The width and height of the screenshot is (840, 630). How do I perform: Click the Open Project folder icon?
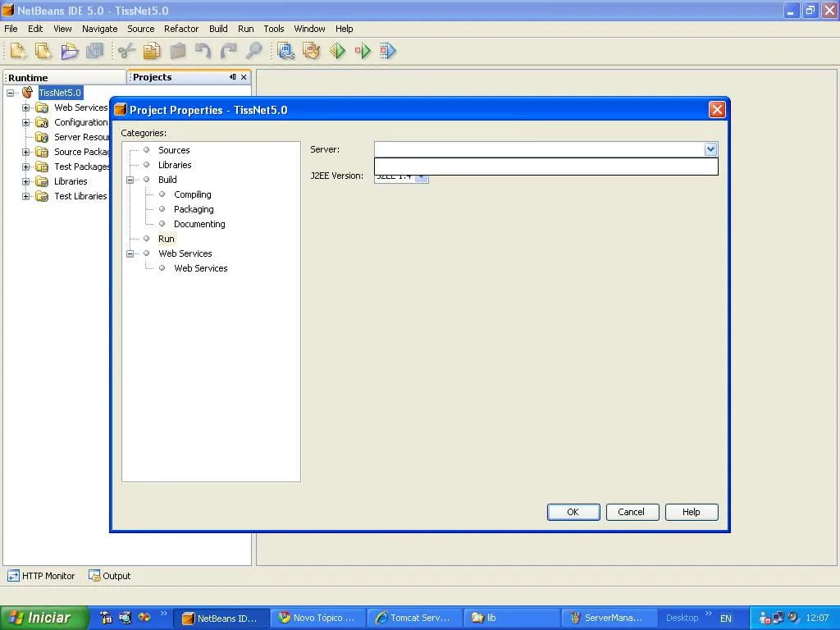pyautogui.click(x=69, y=51)
